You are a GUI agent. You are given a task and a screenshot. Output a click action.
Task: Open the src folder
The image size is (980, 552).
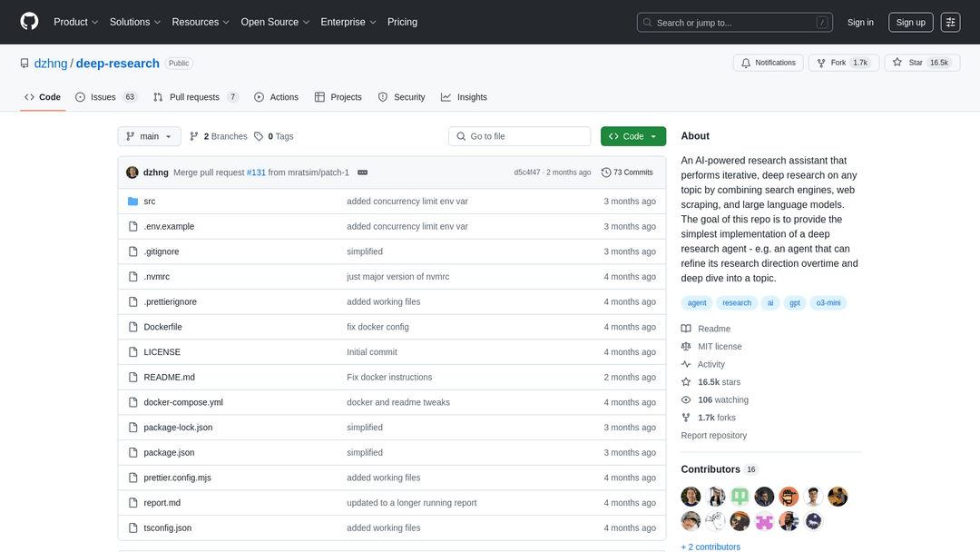[x=150, y=202]
